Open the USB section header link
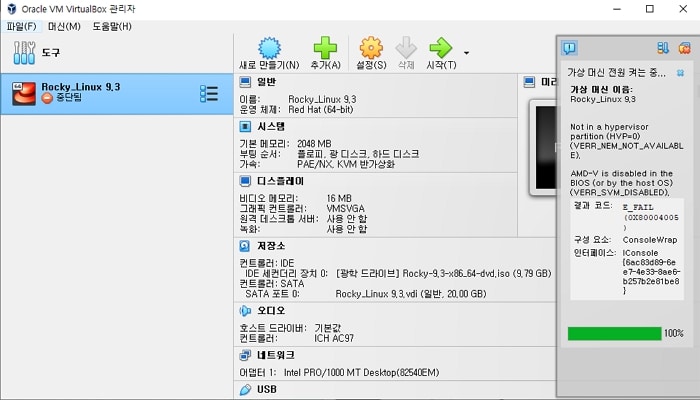 point(267,389)
